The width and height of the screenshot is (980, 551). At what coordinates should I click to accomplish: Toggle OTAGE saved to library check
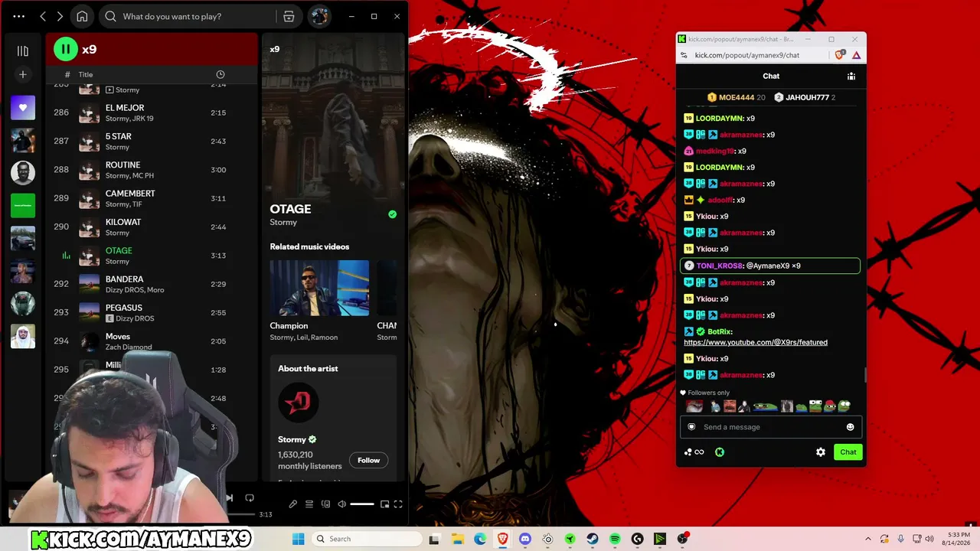392,214
